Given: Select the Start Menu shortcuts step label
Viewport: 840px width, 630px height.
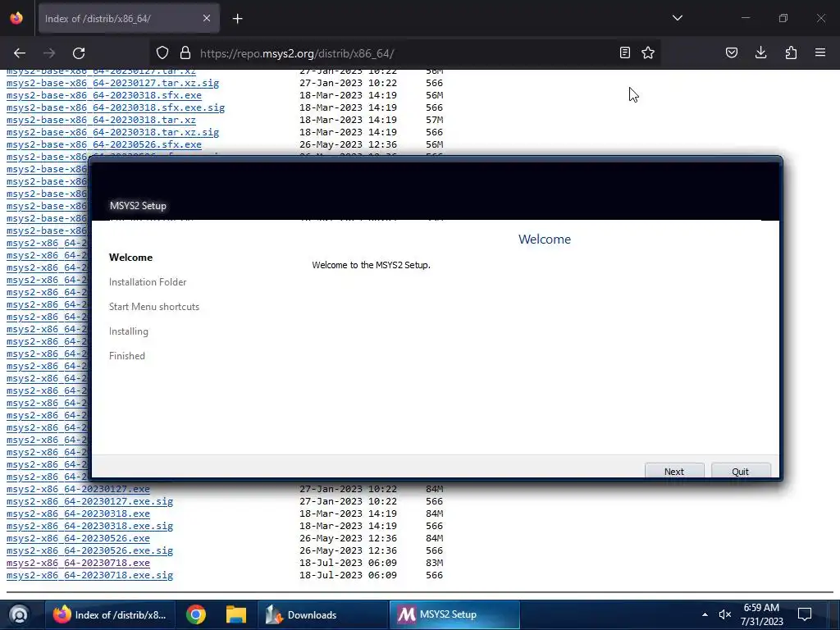Looking at the screenshot, I should [154, 307].
